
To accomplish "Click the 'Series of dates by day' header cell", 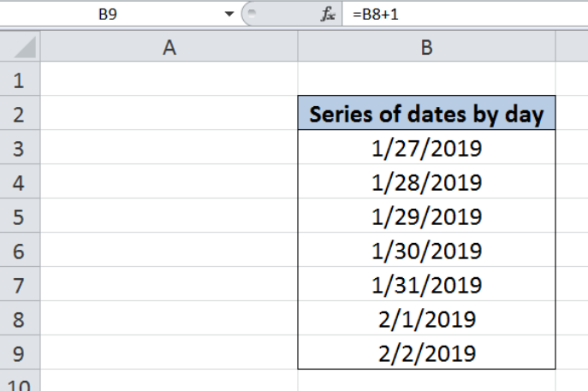I will pyautogui.click(x=427, y=113).
